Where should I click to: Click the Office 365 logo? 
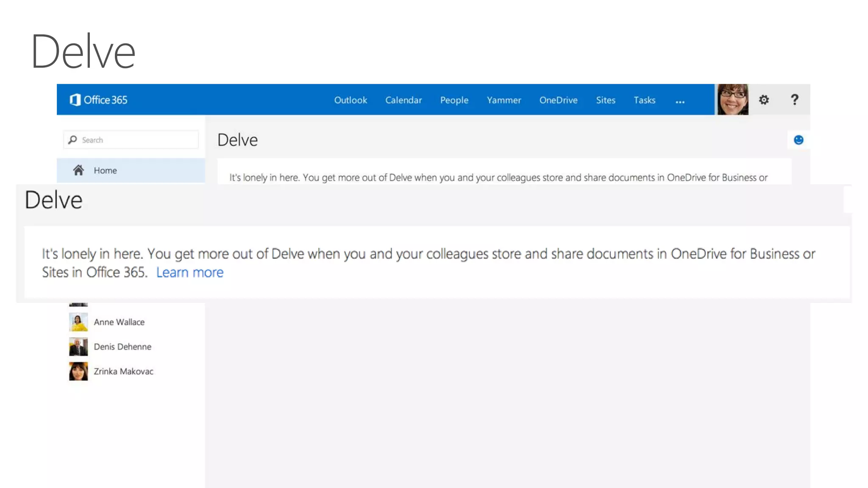[98, 100]
